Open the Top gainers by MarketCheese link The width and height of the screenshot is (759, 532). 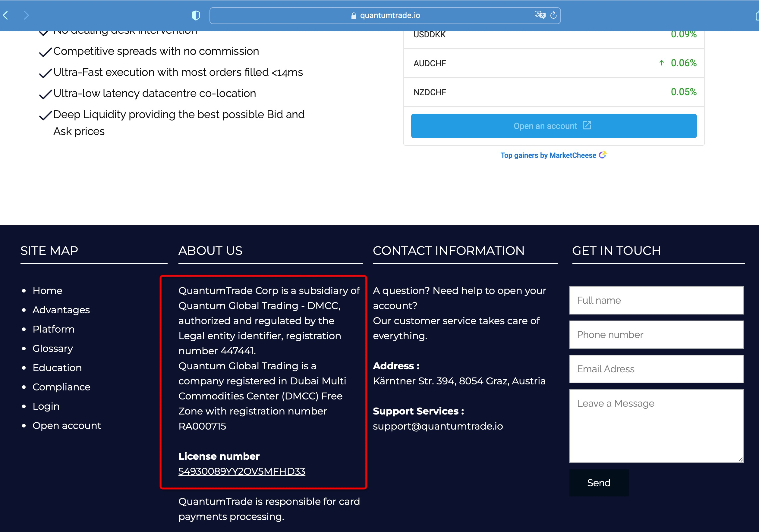[x=548, y=155]
